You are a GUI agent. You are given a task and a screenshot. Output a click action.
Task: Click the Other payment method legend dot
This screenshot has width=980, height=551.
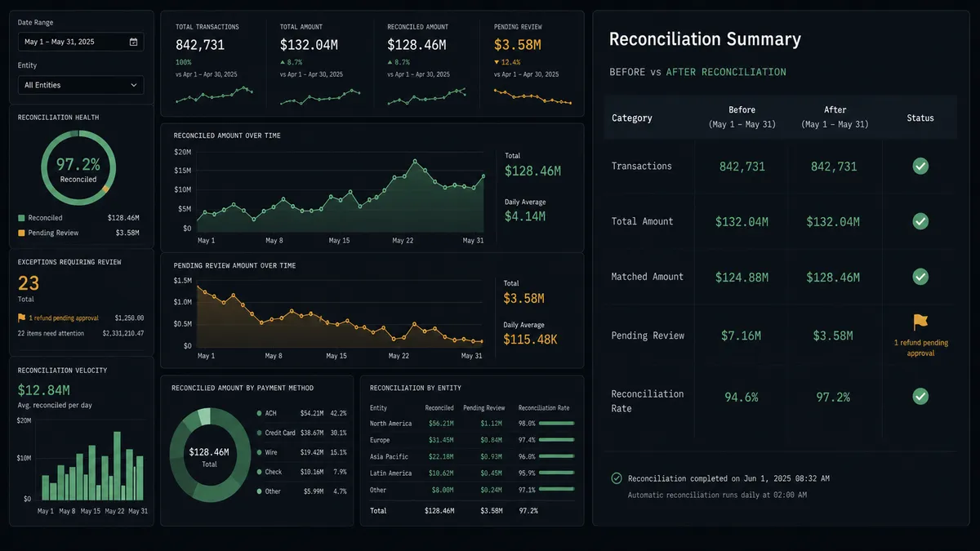tap(259, 491)
